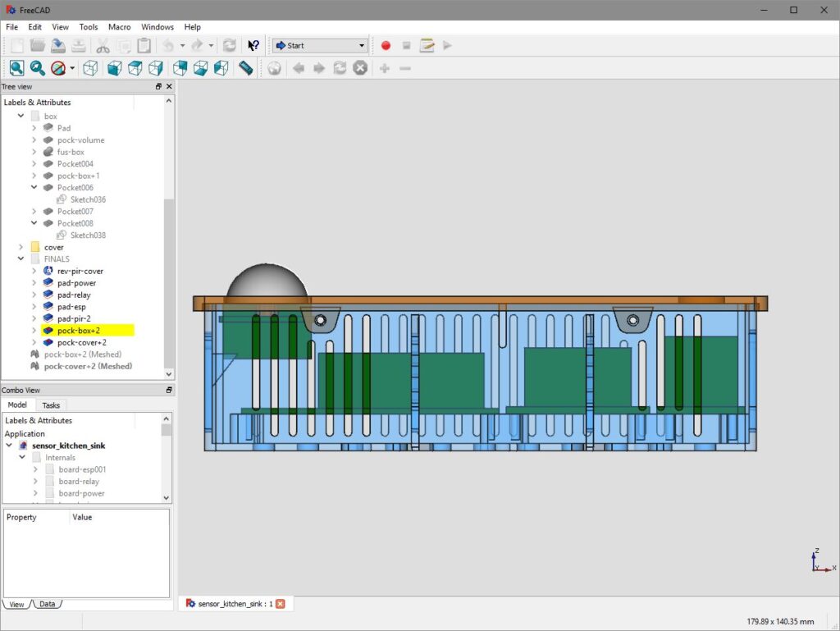Open the macro editor notepad icon
The width and height of the screenshot is (840, 631).
[x=427, y=45]
